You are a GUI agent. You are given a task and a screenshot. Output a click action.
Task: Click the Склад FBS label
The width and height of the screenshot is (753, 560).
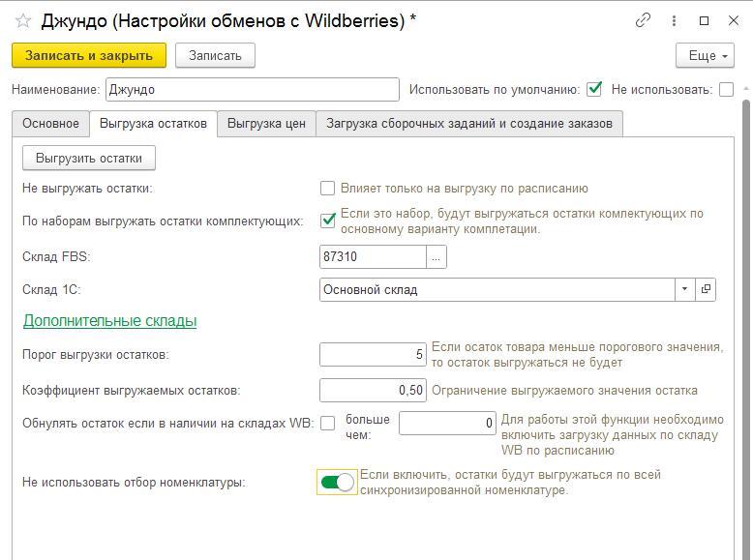pos(56,256)
